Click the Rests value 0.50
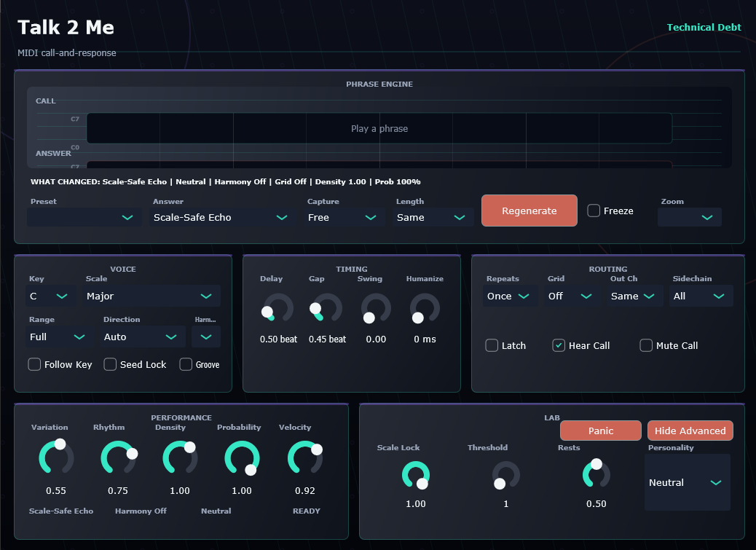756x550 pixels. (x=596, y=503)
